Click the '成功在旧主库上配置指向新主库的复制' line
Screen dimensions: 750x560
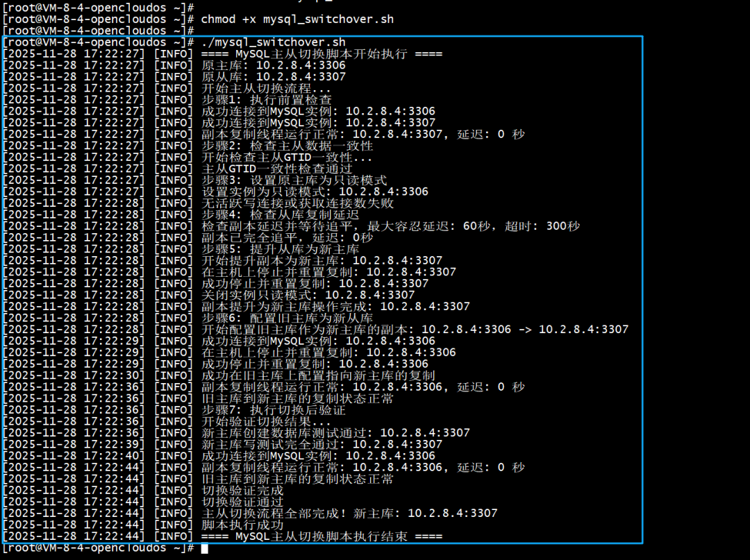tap(219, 375)
